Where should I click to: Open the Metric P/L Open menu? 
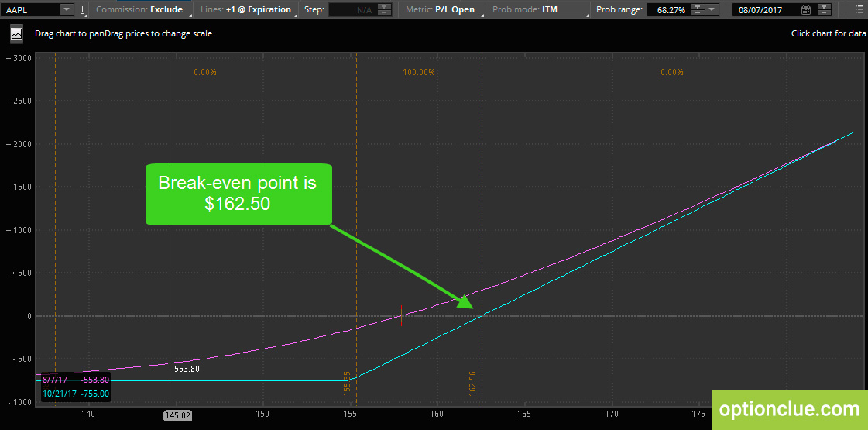442,9
